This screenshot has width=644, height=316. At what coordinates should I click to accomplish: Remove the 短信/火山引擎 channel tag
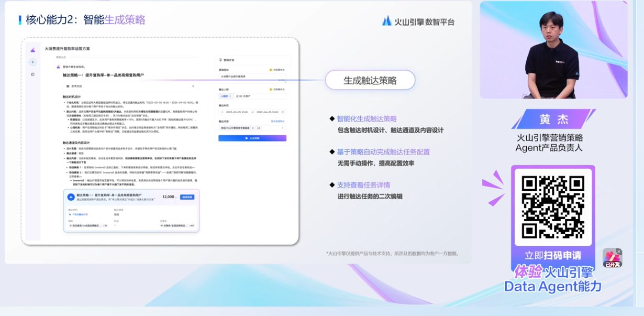(252, 128)
